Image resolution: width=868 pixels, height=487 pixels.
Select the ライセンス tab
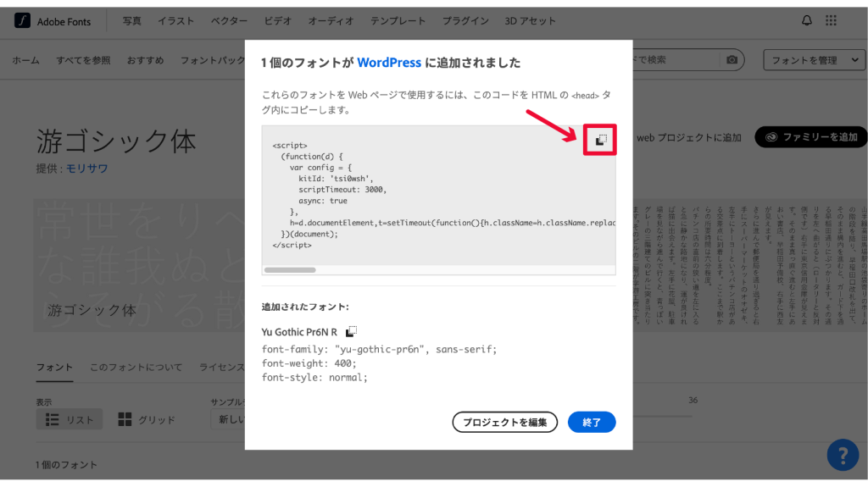(221, 368)
